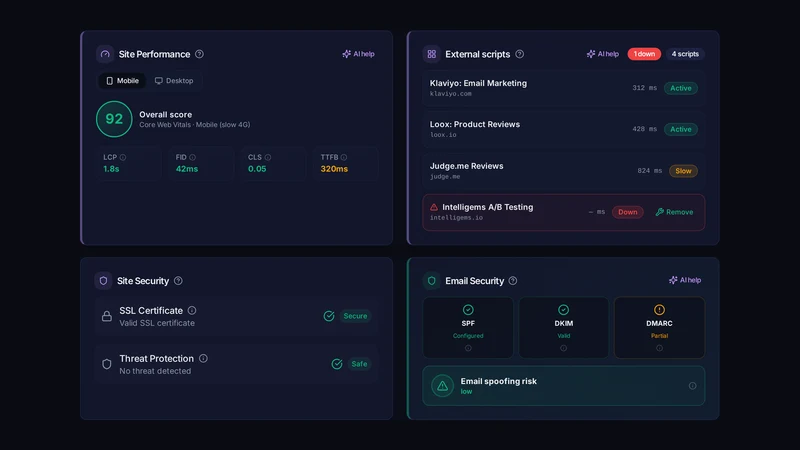Click Down status for Intelligems
Screen dimensions: 800x450
tap(628, 212)
